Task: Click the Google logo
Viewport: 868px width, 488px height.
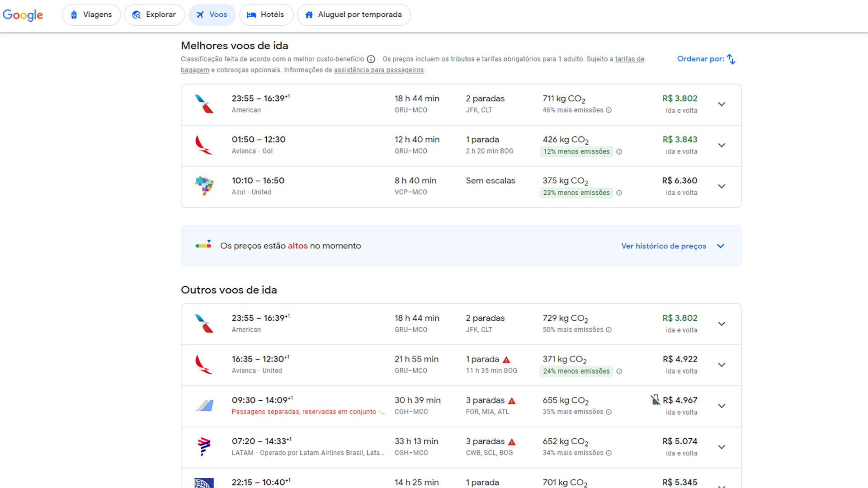Action: click(23, 15)
